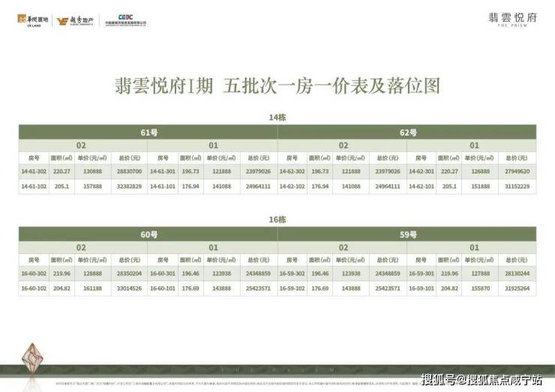Click total price 28350204
Screen dimensions: 555x392
coord(129,274)
